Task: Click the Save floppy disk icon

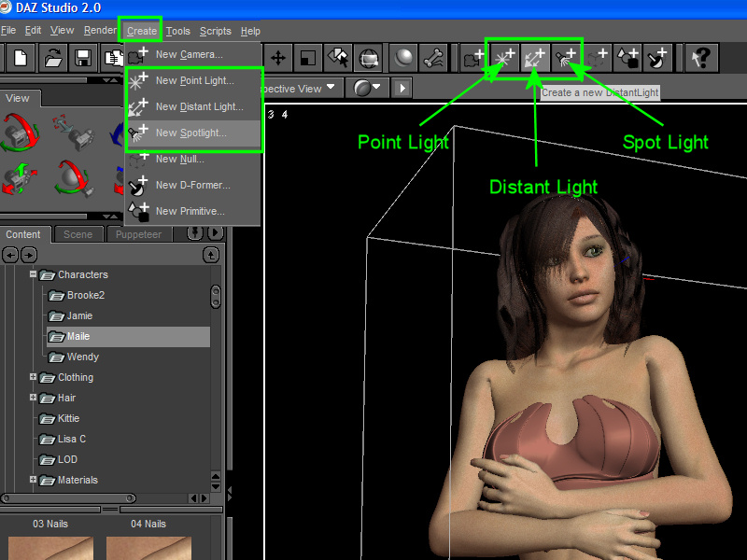Action: [83, 59]
